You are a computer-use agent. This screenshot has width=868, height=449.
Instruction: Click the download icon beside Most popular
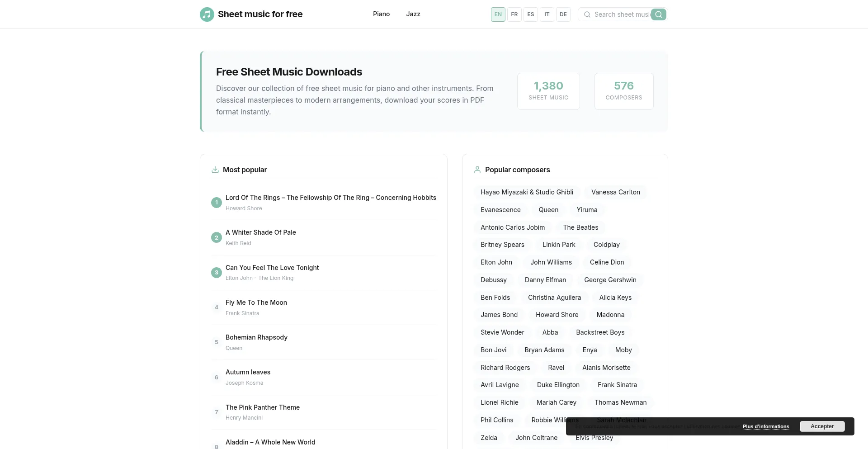click(x=215, y=170)
